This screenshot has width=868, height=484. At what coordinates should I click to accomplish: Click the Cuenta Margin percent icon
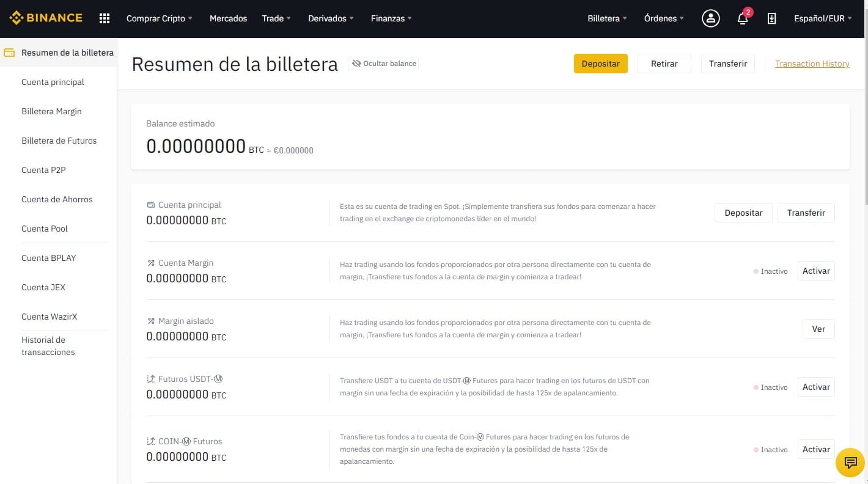click(151, 263)
